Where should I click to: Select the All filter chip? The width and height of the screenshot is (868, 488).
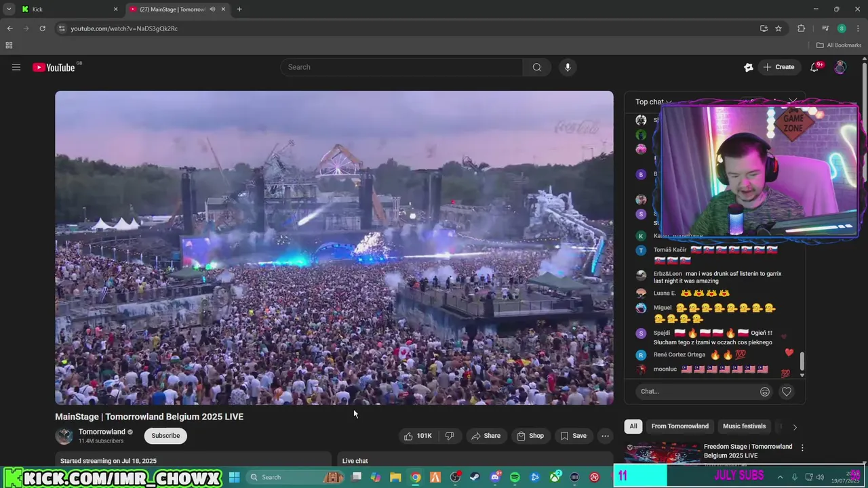(x=633, y=426)
